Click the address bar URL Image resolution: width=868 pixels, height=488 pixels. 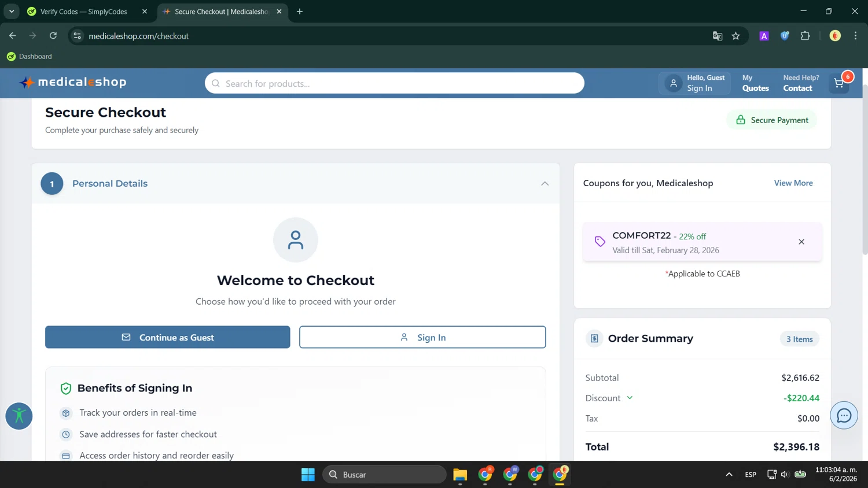click(x=138, y=36)
